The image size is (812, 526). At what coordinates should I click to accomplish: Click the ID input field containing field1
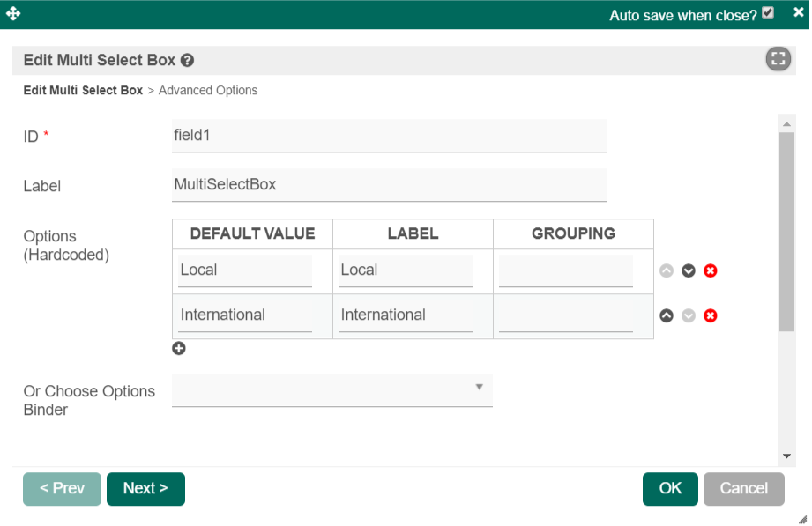[389, 136]
